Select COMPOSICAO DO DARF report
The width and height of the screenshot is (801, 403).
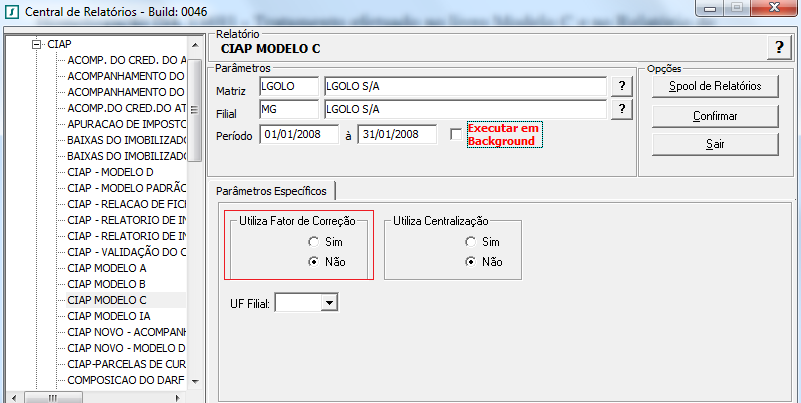126,380
